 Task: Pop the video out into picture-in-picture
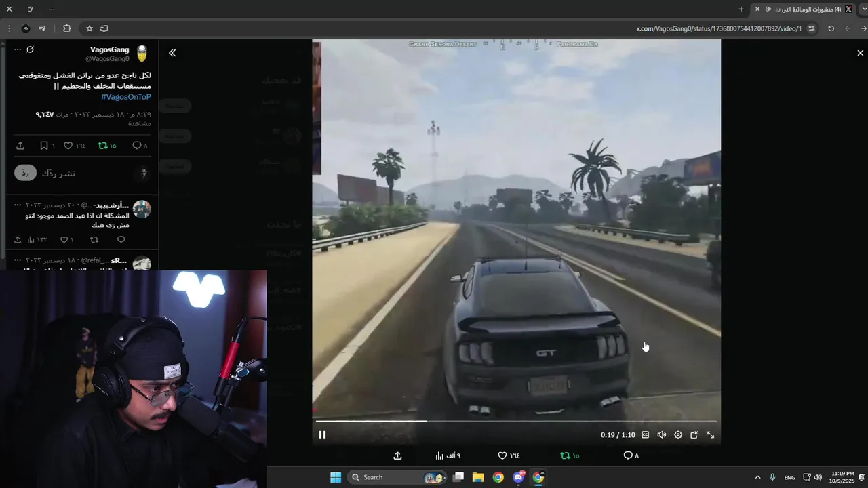[694, 435]
